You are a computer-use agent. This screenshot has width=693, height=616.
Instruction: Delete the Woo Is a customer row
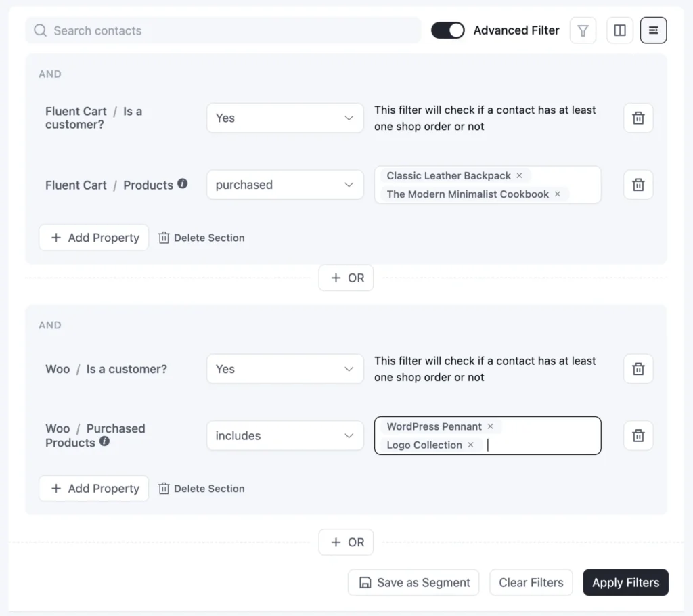[x=638, y=369]
